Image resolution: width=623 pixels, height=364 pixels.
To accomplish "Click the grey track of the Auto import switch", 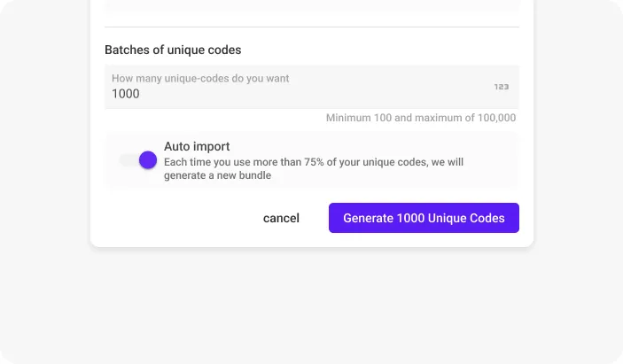I will (x=127, y=160).
